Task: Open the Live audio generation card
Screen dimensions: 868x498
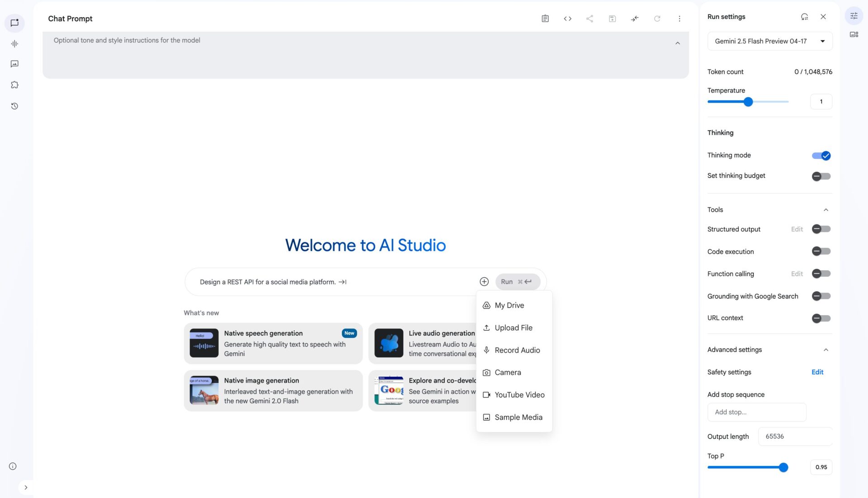Action: 422,343
